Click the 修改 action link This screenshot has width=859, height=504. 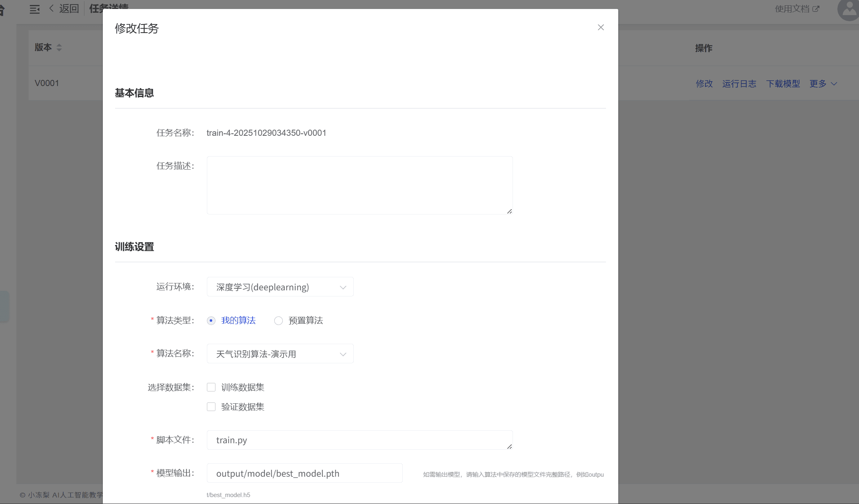pos(704,84)
